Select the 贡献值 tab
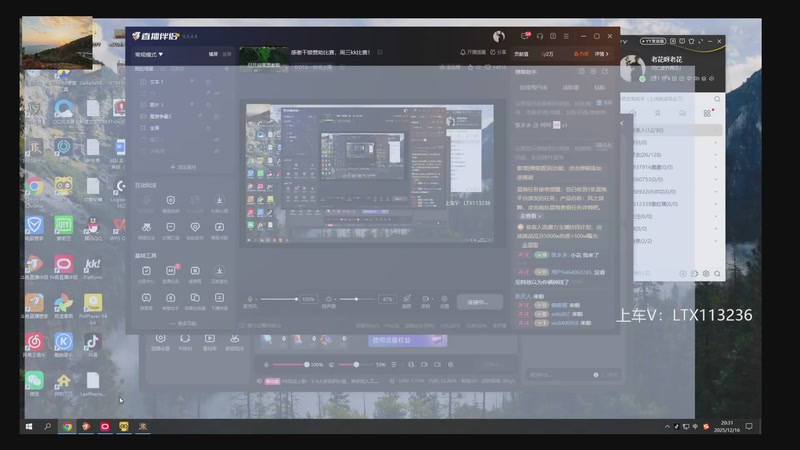Screen dimensions: 800x450 click(521, 54)
